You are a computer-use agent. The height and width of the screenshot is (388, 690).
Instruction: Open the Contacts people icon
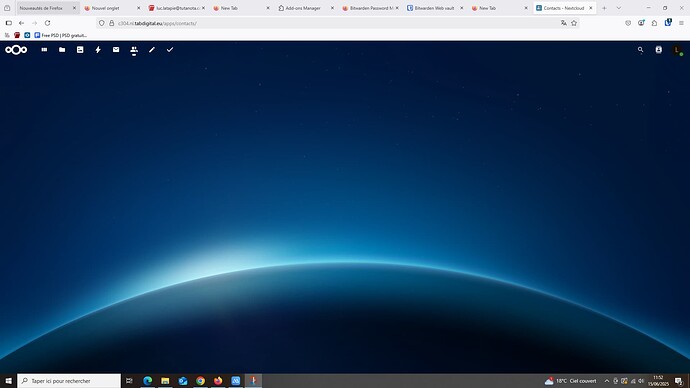[134, 50]
